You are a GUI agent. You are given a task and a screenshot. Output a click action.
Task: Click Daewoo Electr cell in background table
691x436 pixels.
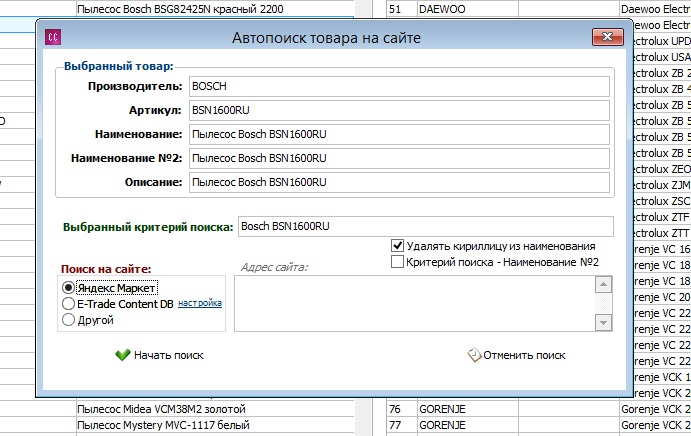(655, 9)
